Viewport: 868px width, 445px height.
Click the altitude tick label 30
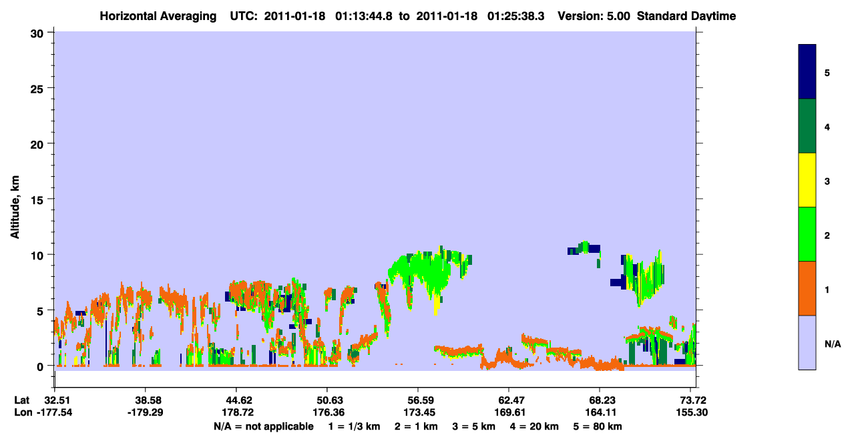pos(39,33)
